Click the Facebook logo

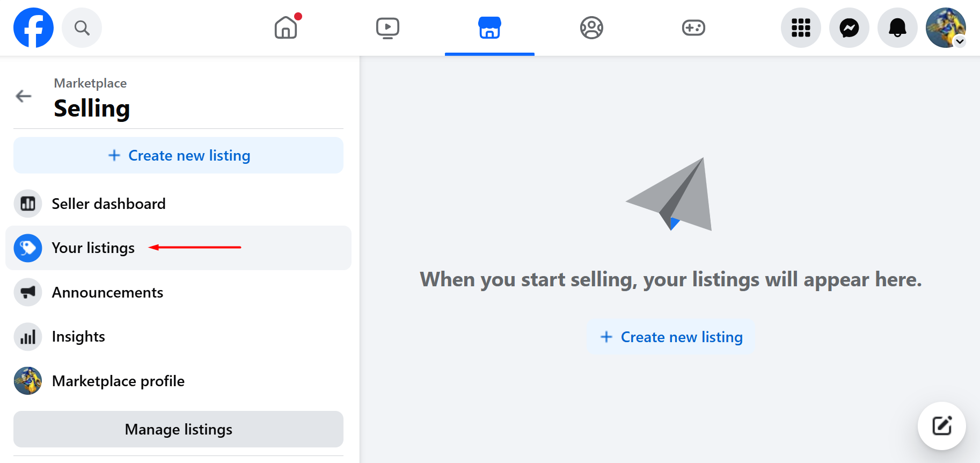point(33,28)
